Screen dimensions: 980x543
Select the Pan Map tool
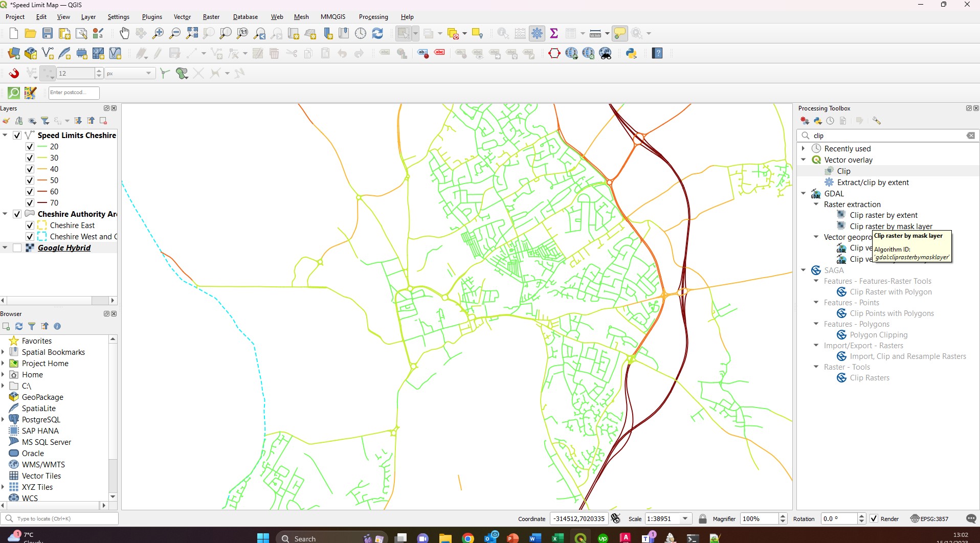[124, 33]
